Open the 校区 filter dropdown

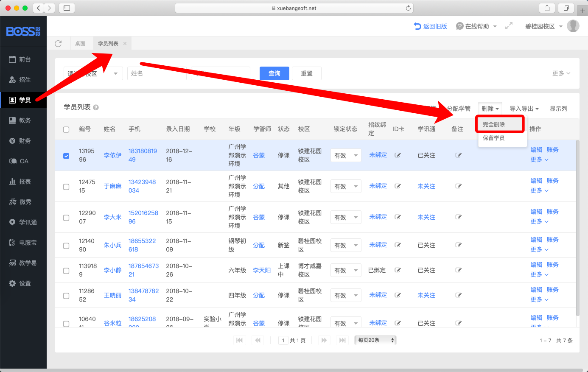tap(93, 73)
